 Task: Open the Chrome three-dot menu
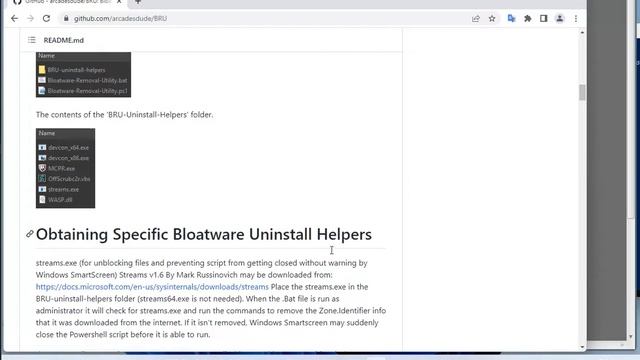(576, 18)
